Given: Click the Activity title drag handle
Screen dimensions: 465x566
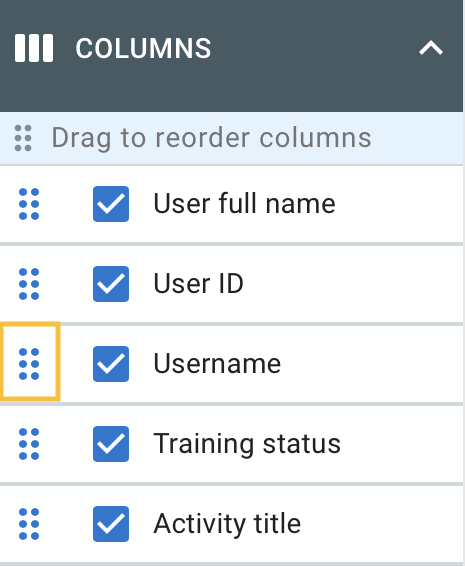Looking at the screenshot, I should coord(29,524).
